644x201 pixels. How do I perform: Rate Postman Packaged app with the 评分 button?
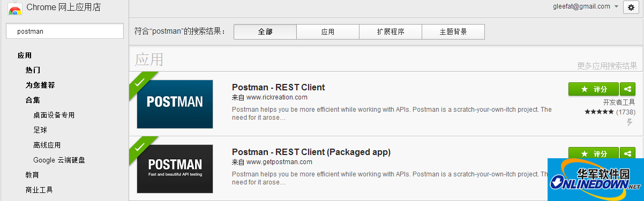tap(594, 153)
